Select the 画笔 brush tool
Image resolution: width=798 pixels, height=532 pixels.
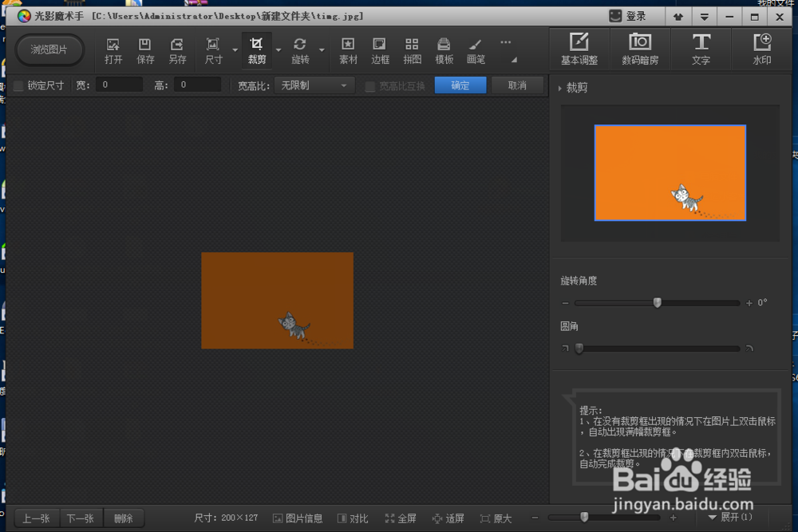click(x=476, y=51)
